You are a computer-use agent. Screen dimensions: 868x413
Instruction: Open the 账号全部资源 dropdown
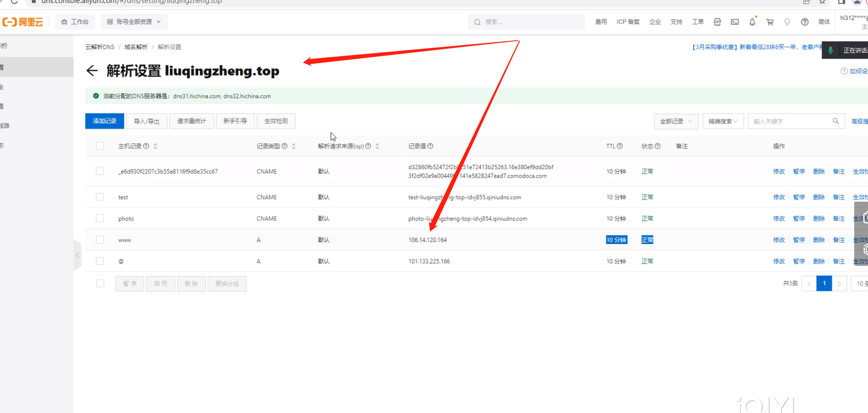click(x=134, y=22)
